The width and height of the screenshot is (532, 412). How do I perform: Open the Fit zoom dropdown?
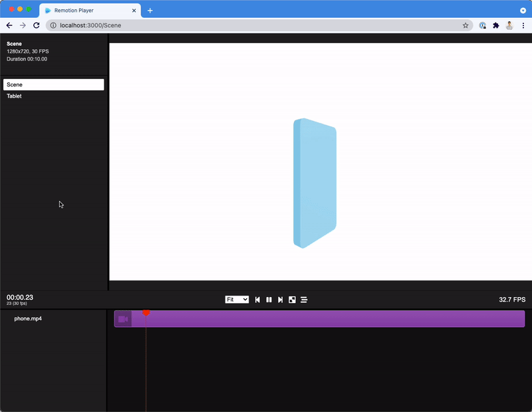click(x=237, y=300)
